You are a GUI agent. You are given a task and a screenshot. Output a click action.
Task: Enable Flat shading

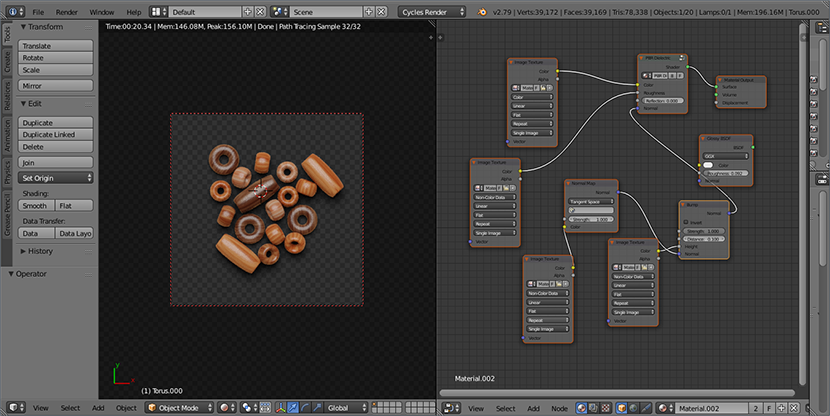click(76, 205)
